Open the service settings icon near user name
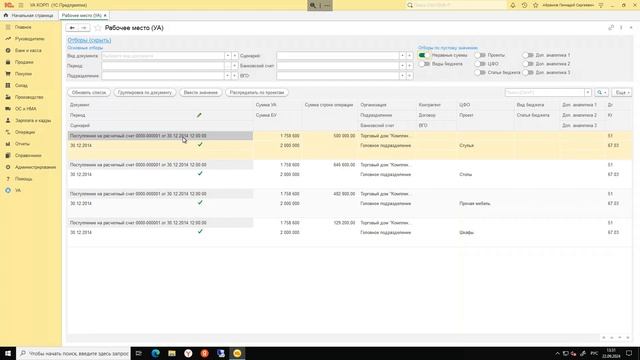 point(601,5)
